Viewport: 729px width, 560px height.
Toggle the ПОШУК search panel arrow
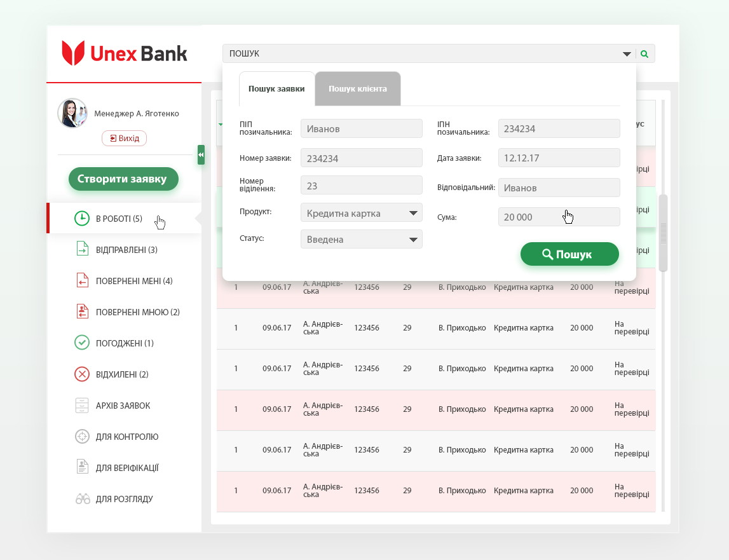(x=627, y=54)
